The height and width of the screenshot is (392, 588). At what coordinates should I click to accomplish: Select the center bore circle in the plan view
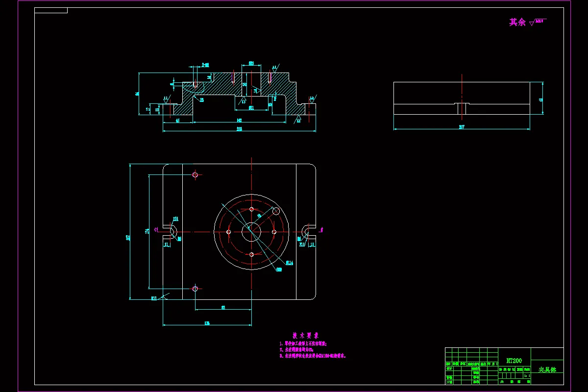251,232
